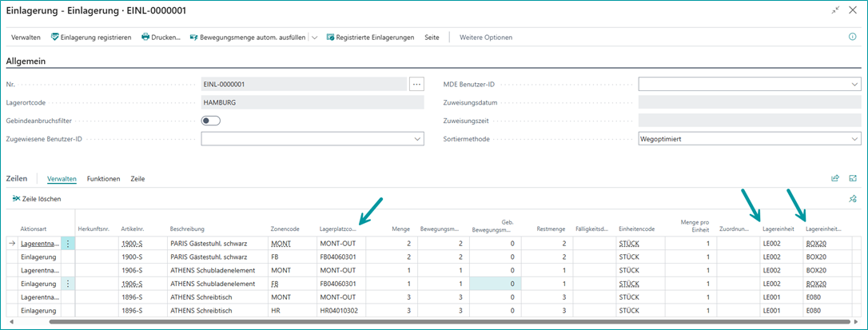Click the Drucken printer icon
The width and height of the screenshot is (868, 330).
pos(145,38)
